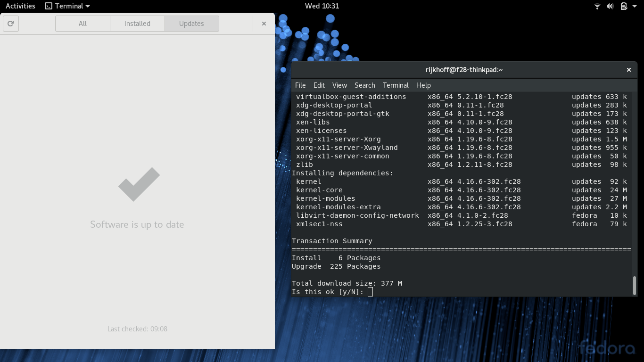
Task: Close the Software window
Action: pyautogui.click(x=264, y=24)
